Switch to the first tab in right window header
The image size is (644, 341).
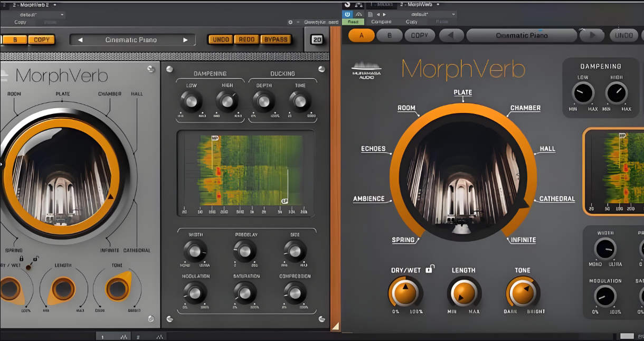coord(381,4)
